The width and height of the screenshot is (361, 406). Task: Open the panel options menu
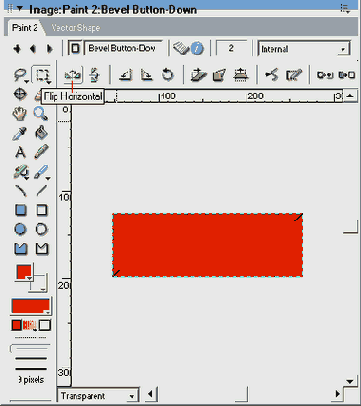pos(345,9)
